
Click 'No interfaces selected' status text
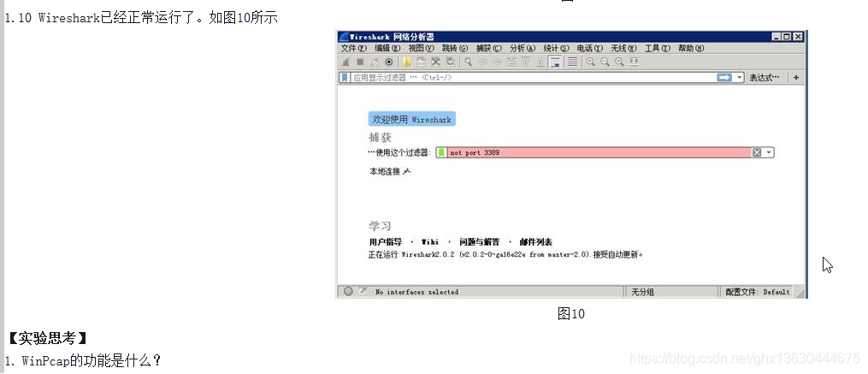point(416,292)
